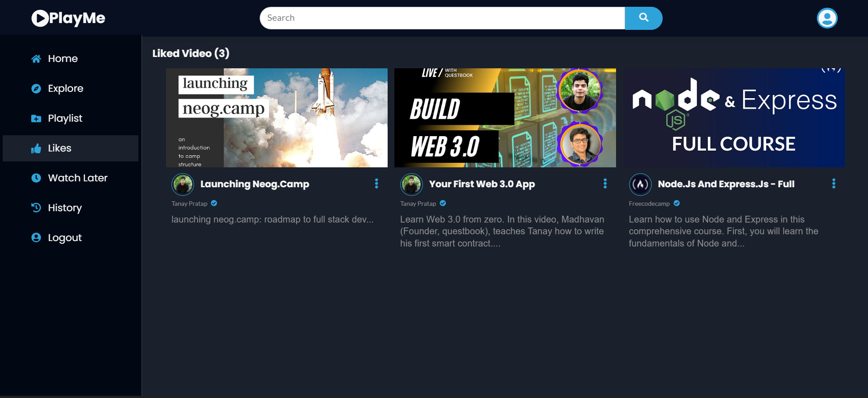The image size is (868, 398).
Task: Click Tanay Pratap name under Web 3.0 App
Action: pyautogui.click(x=418, y=204)
